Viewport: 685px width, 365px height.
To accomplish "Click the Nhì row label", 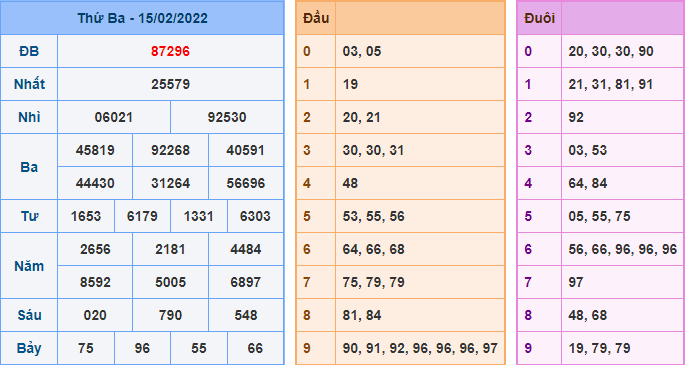I will [29, 117].
